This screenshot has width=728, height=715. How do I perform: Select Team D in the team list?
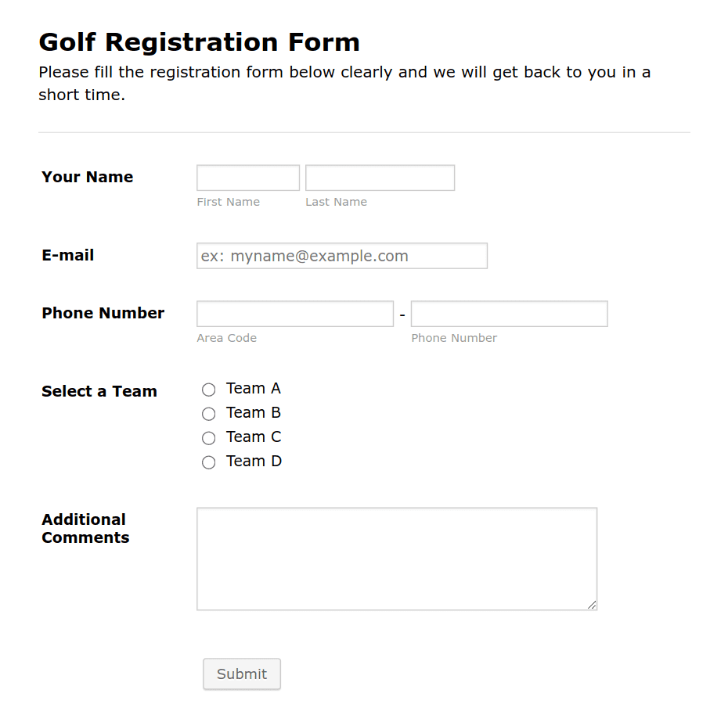point(208,462)
